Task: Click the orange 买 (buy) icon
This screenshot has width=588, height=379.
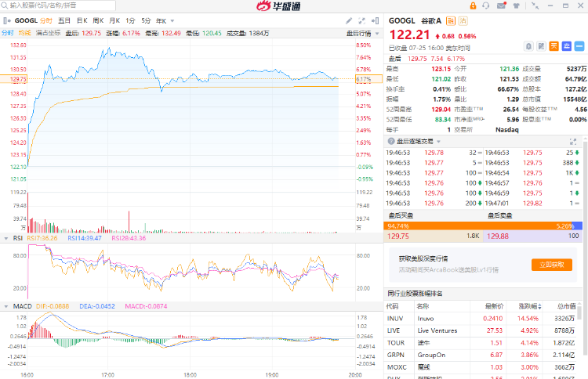Action: [x=554, y=46]
